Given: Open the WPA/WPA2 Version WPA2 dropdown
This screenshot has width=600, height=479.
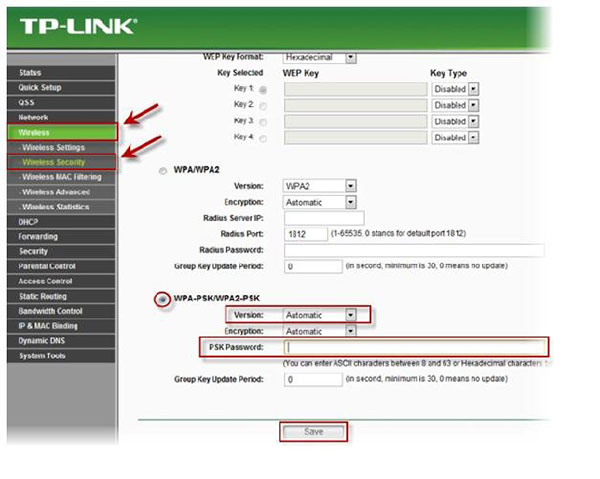Looking at the screenshot, I should (x=320, y=186).
